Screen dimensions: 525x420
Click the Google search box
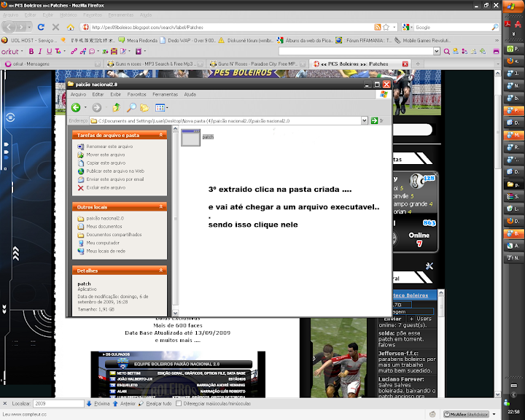(x=453, y=28)
